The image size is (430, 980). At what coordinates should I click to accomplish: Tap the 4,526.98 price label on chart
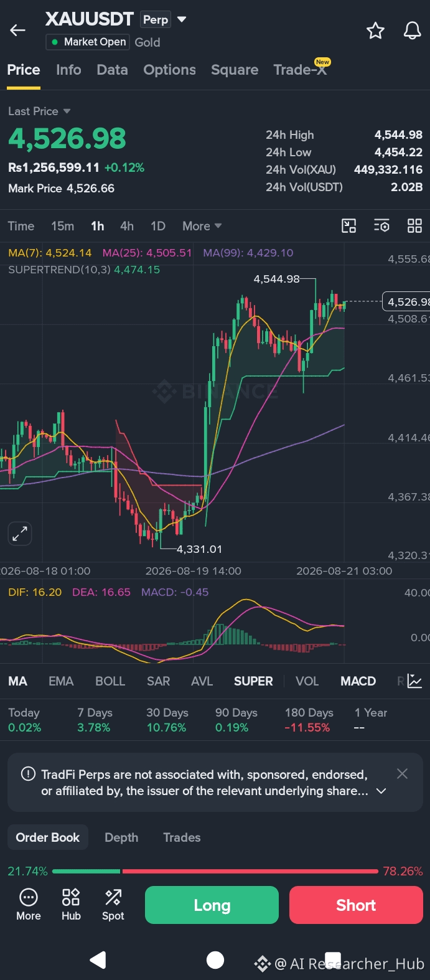click(406, 302)
